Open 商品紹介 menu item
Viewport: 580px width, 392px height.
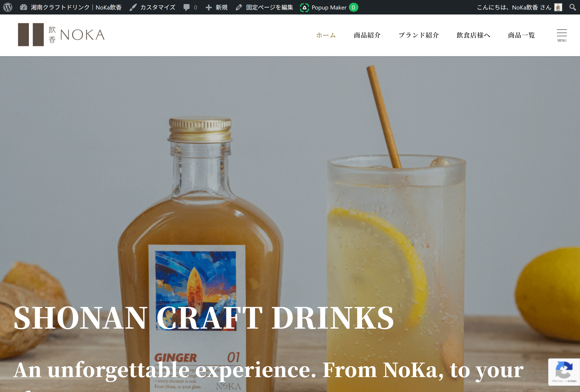coord(367,35)
